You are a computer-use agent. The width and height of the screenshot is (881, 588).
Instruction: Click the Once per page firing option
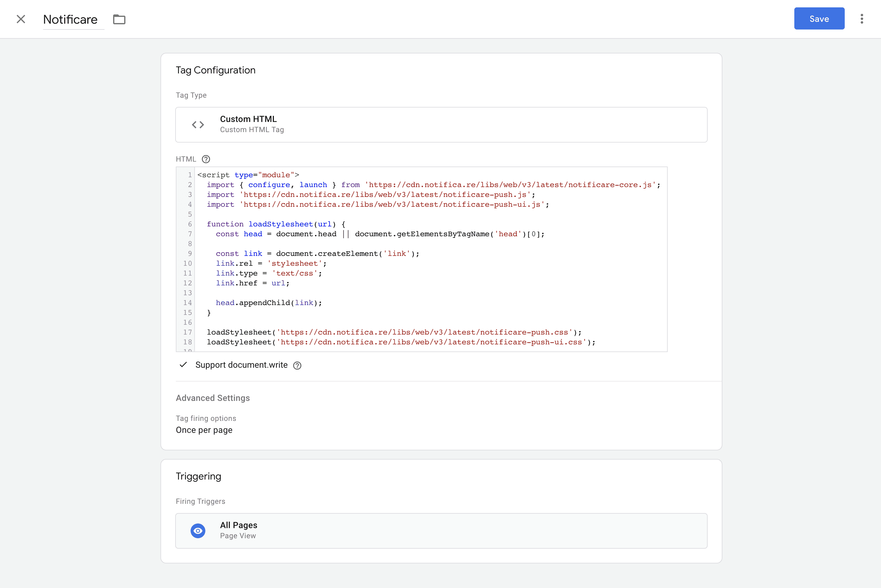click(x=204, y=430)
